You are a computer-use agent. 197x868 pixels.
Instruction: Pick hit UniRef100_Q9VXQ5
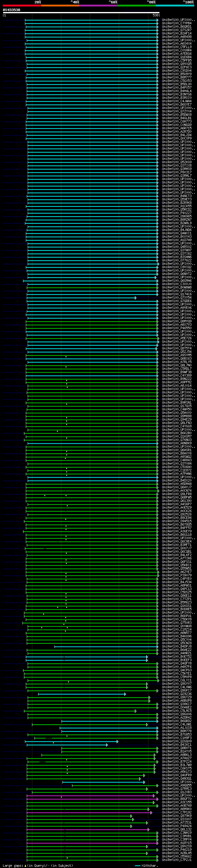tap(177, 64)
